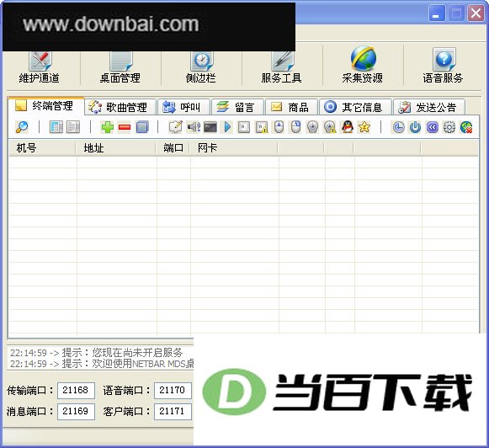Select the 留言 tab
This screenshot has width=489, height=448.
click(x=238, y=107)
